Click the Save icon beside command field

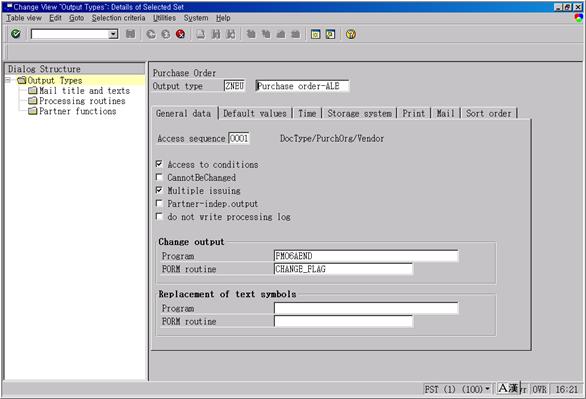click(130, 34)
